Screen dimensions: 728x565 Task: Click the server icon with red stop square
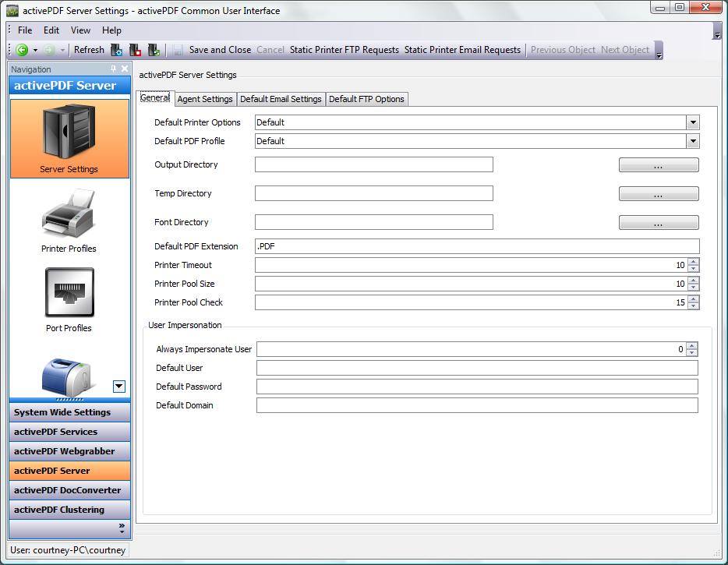(x=135, y=50)
